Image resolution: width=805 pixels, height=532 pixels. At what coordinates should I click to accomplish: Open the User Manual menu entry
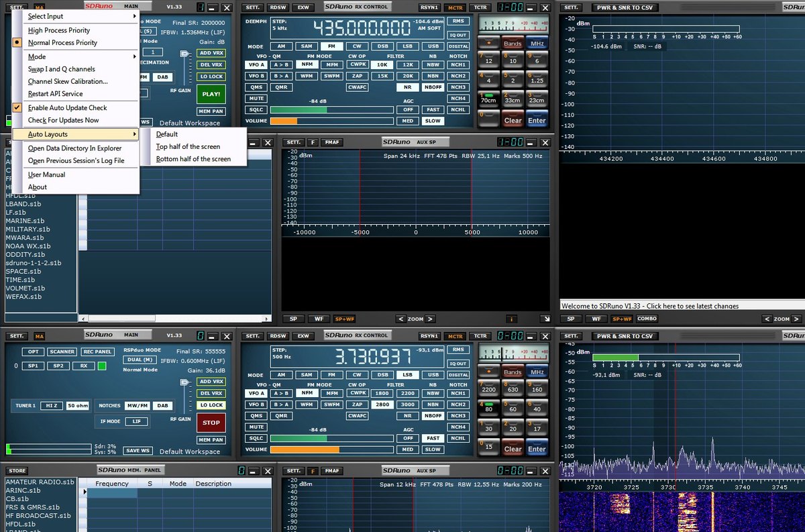point(46,175)
